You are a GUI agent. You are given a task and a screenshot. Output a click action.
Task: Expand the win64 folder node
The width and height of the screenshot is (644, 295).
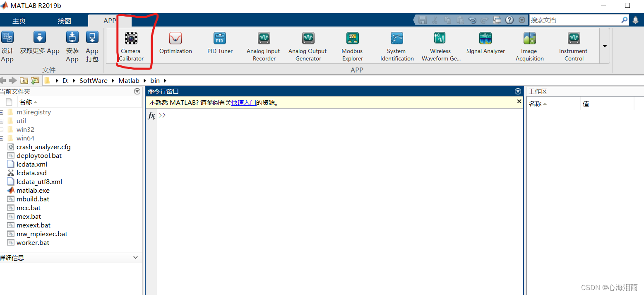(x=2, y=138)
